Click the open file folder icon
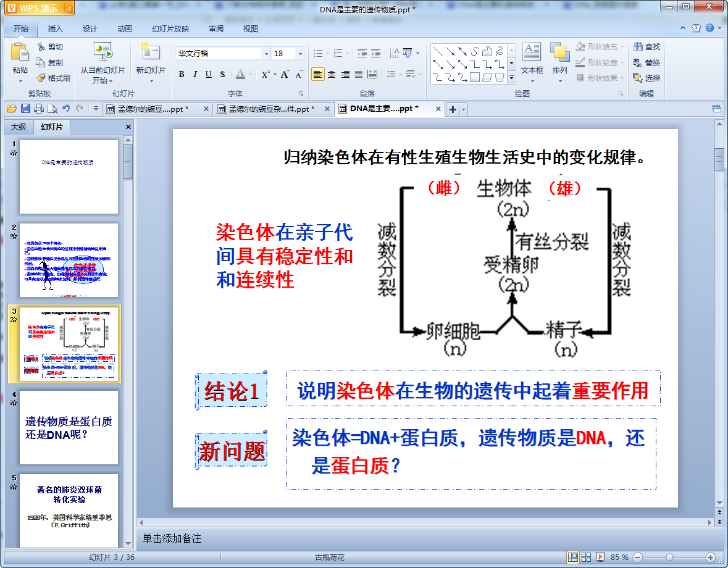Image resolution: width=728 pixels, height=568 pixels. pyautogui.click(x=12, y=109)
